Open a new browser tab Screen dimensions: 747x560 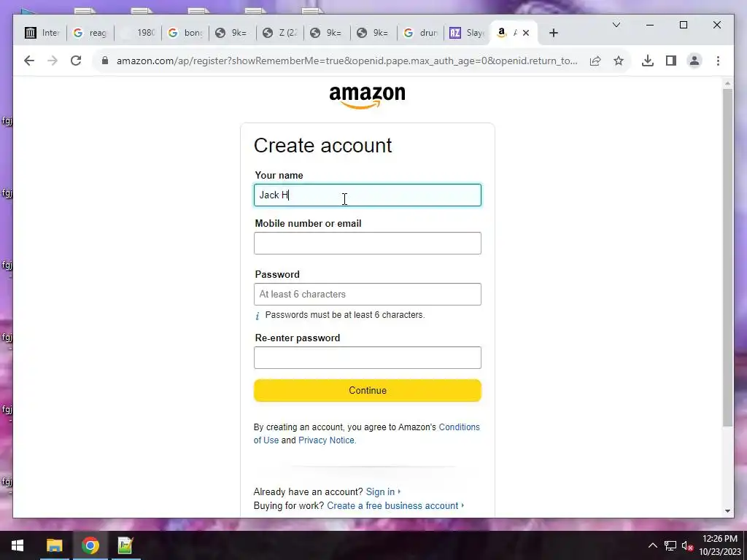[553, 33]
